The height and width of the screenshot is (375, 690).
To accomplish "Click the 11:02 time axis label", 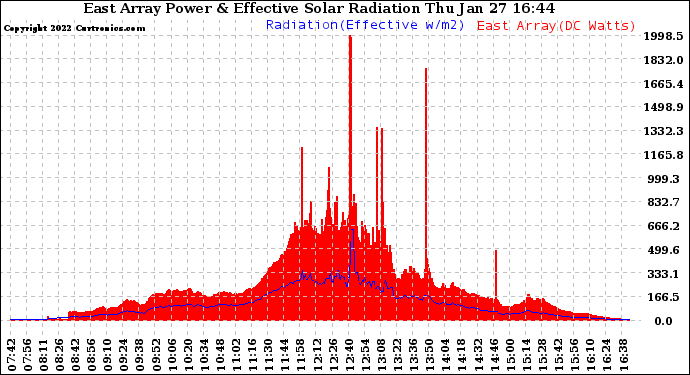I will click(237, 355).
